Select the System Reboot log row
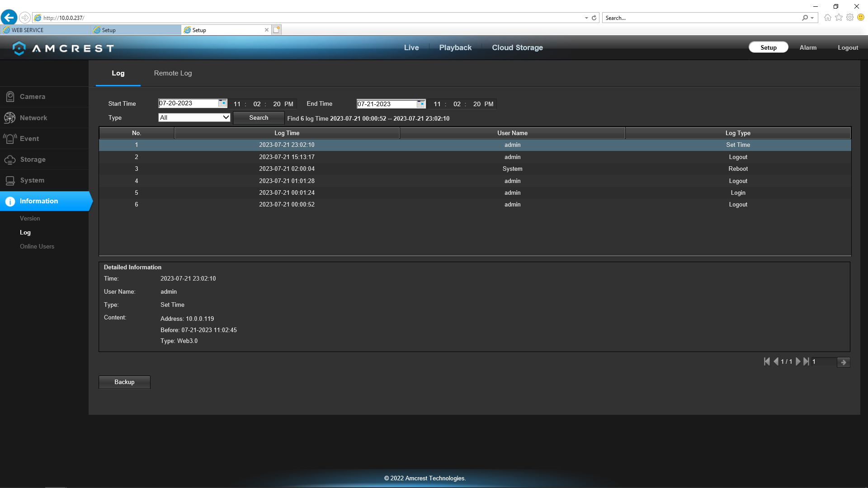 tap(475, 169)
